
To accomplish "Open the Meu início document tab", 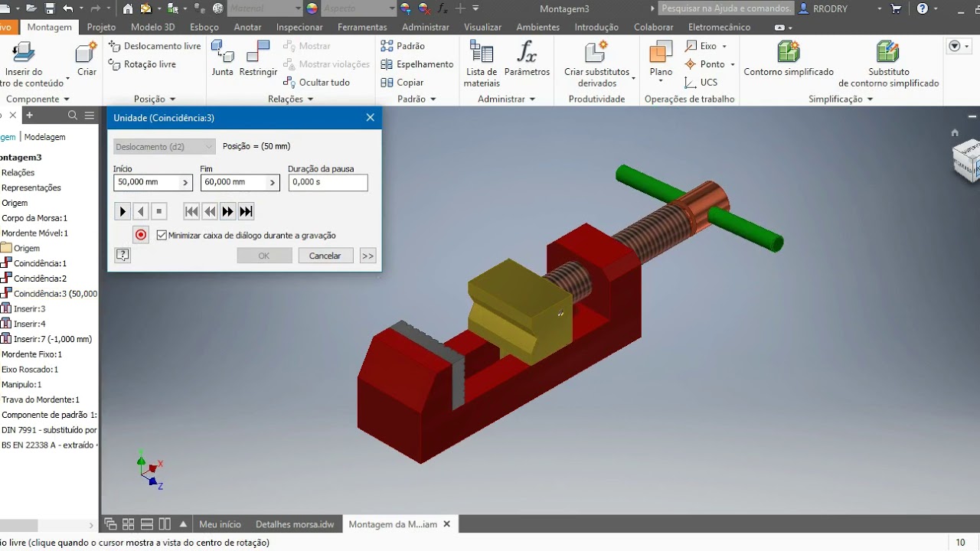I will (220, 524).
